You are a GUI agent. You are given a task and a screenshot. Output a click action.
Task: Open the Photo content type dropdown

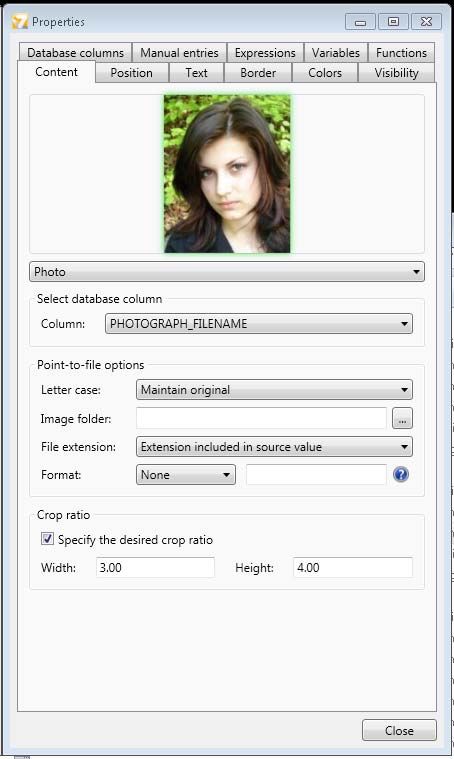coord(227,272)
